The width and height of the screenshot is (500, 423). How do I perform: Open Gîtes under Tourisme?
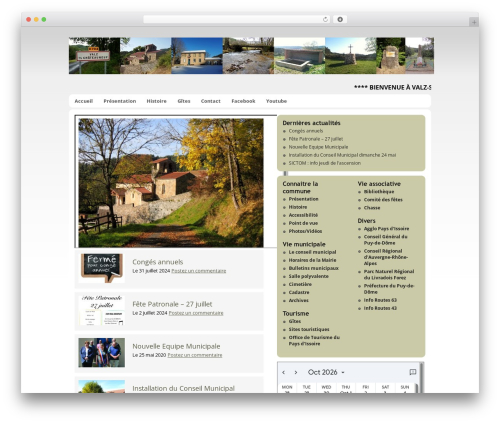point(295,321)
